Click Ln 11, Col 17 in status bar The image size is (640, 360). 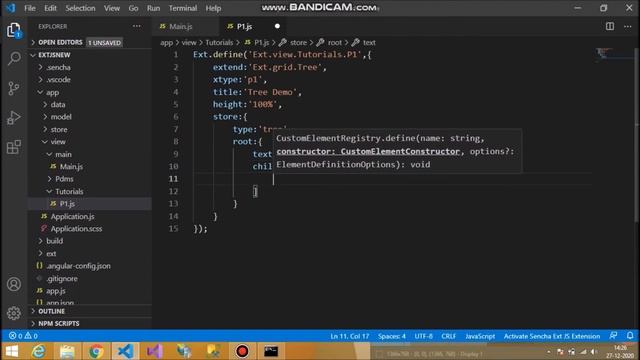coord(350,336)
